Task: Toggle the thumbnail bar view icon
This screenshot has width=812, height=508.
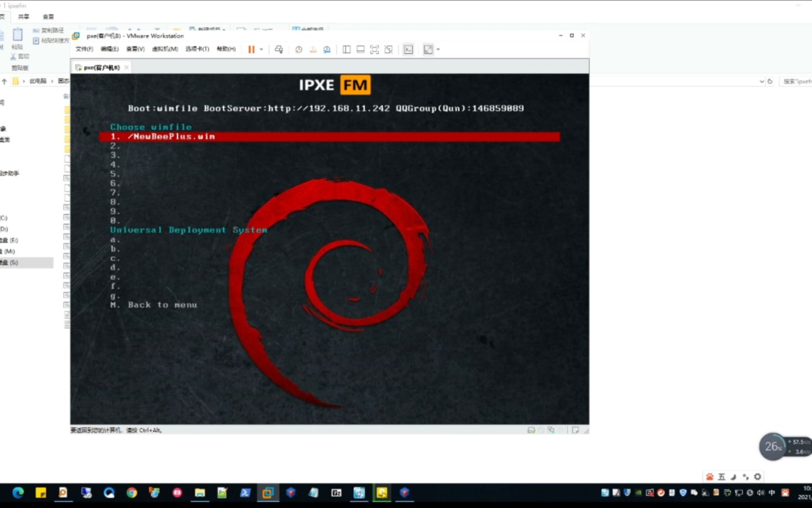Action: coord(360,50)
